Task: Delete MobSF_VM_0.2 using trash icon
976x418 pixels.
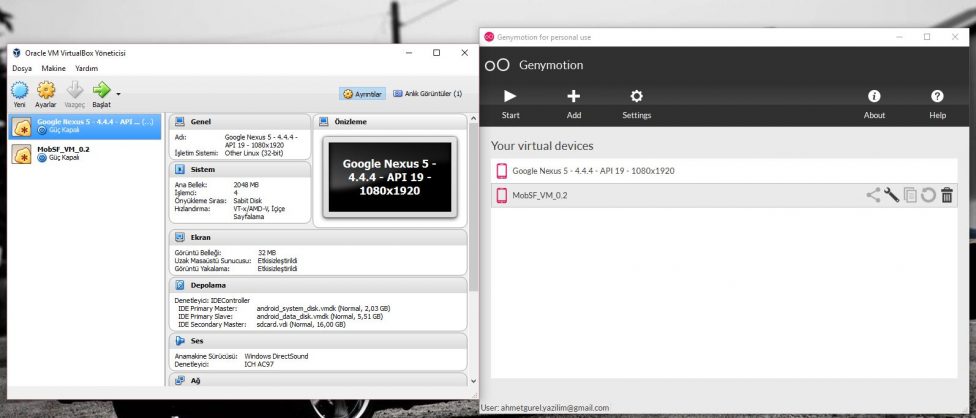Action: [947, 195]
